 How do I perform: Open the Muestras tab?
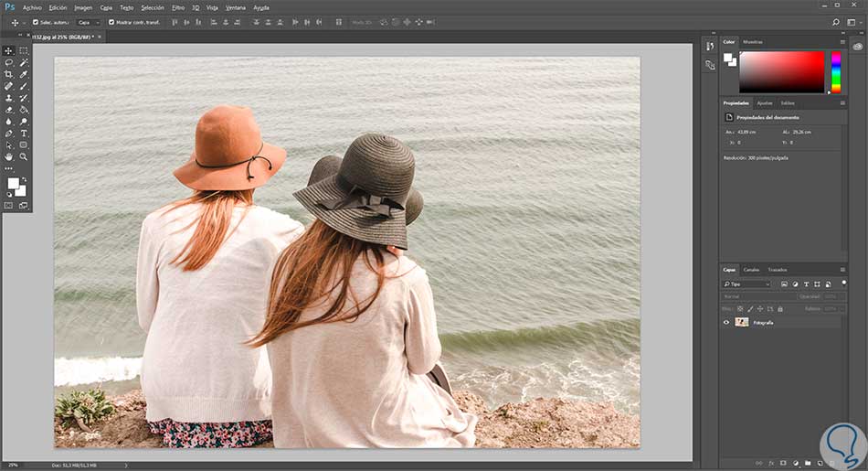click(x=753, y=42)
